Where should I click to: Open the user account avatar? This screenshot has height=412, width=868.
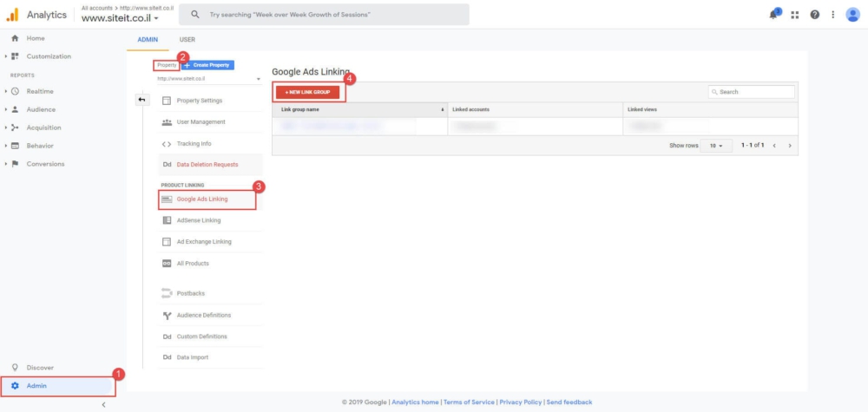(852, 15)
